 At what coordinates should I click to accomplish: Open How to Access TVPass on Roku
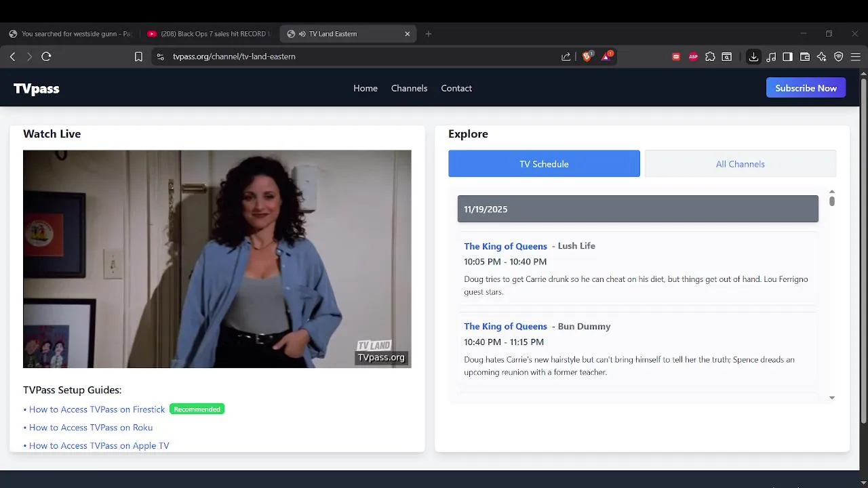[91, 428]
